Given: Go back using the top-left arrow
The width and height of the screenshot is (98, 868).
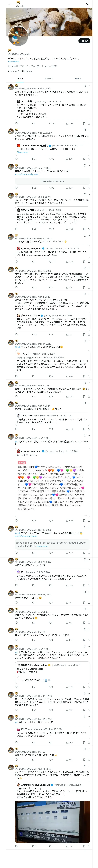Looking at the screenshot, I should (x=9, y=4).
